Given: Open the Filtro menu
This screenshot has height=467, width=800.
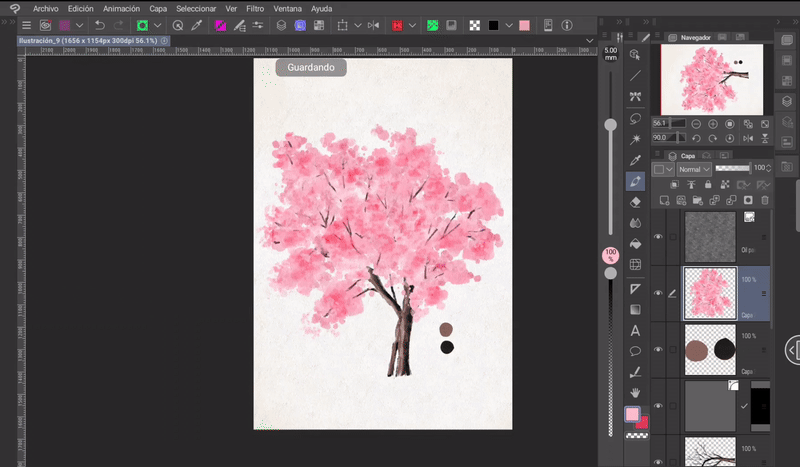Looking at the screenshot, I should pos(255,8).
